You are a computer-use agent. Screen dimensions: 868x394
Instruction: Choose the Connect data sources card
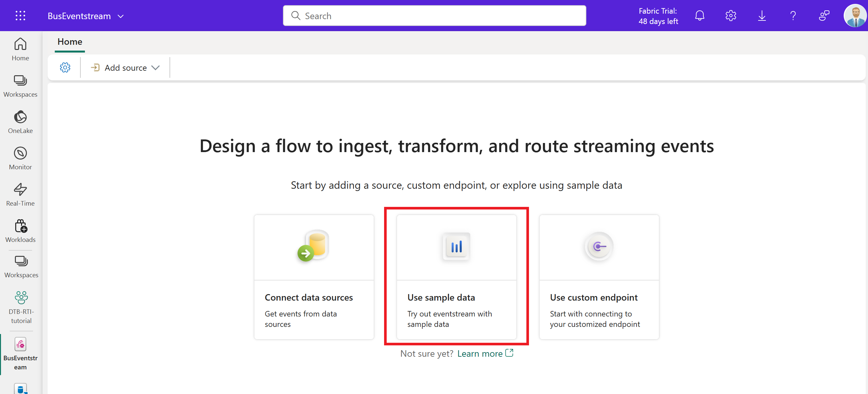pos(314,276)
